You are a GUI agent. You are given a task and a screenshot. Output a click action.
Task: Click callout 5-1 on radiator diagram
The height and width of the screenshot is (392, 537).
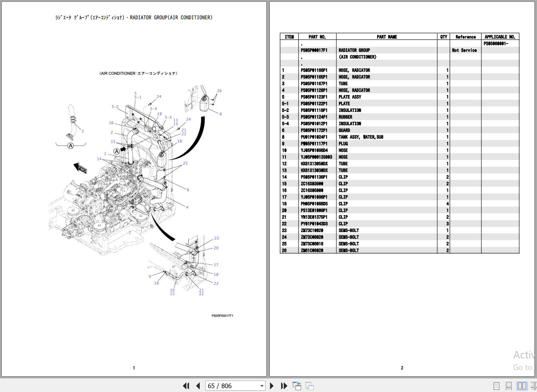138,98
